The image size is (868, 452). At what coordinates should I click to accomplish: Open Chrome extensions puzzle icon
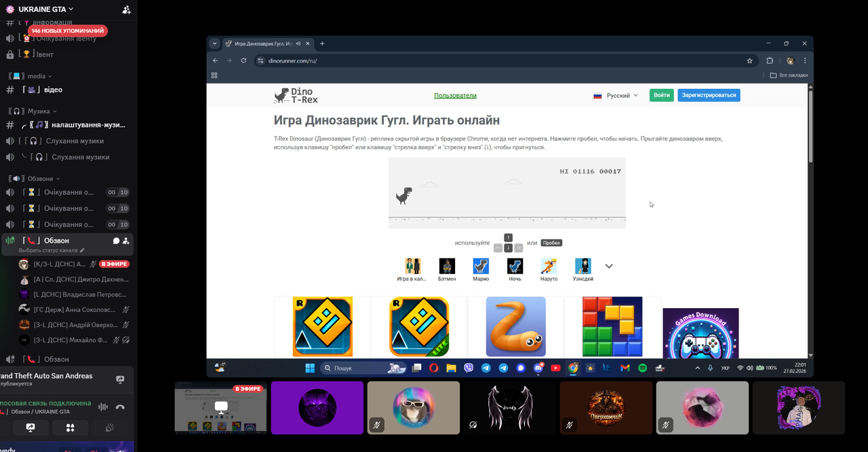click(x=770, y=60)
